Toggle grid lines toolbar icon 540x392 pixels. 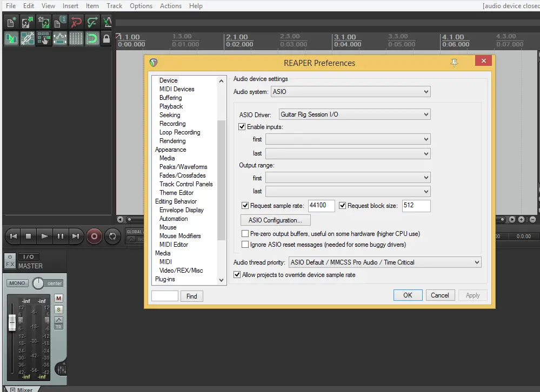click(76, 38)
